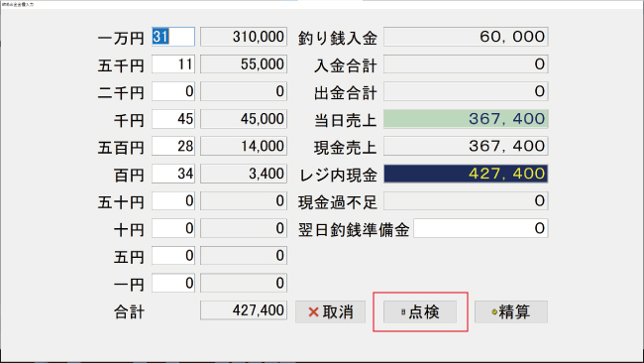Screen dimensions: 644x363
Task: Click the 精算 settlement button
Action: (x=511, y=312)
